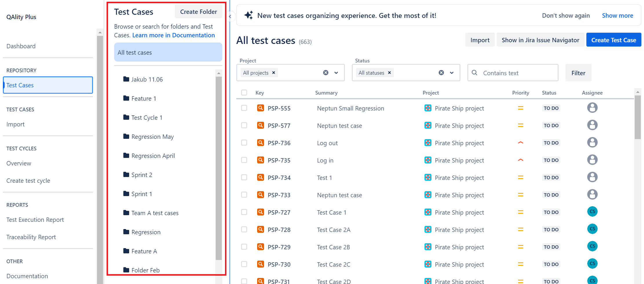Open the unassigned avatar for PSP-736
The image size is (644, 284).
pos(592,142)
